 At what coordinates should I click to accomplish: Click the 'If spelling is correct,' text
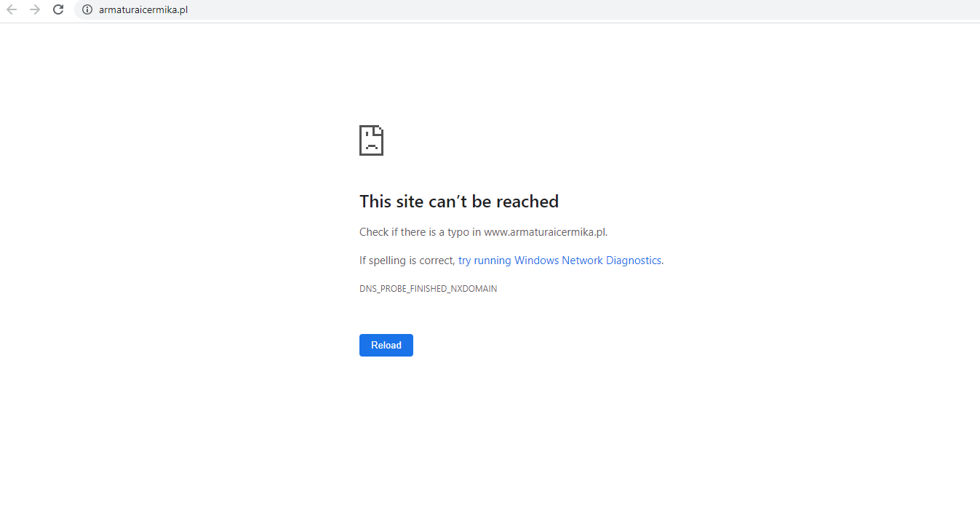(x=407, y=260)
